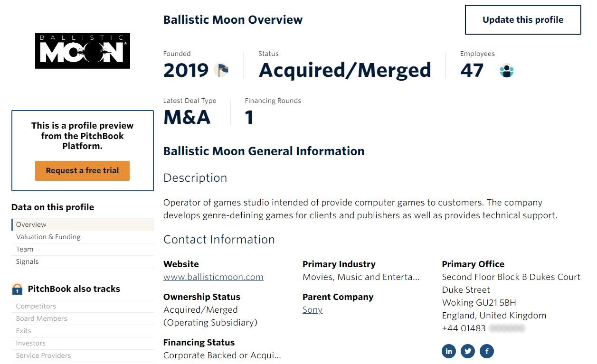Image resolution: width=597 pixels, height=364 pixels.
Task: Click the employees people icon beside 47
Action: [x=507, y=71]
